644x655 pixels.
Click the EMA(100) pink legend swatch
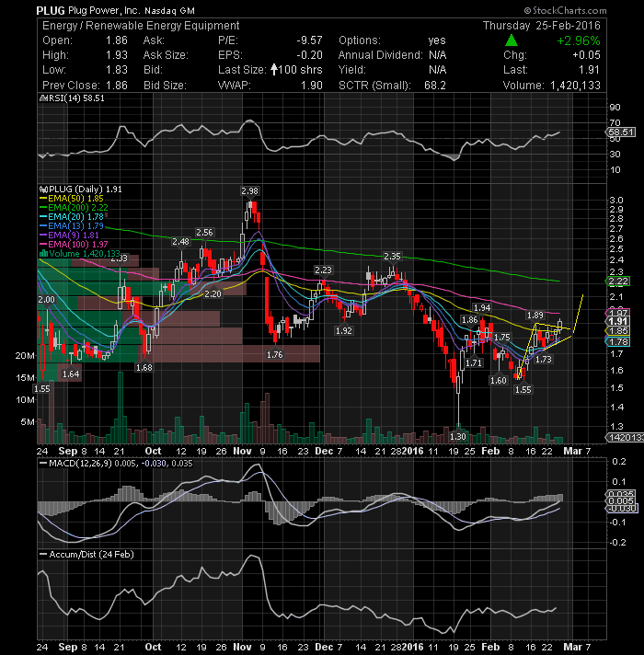(43, 245)
